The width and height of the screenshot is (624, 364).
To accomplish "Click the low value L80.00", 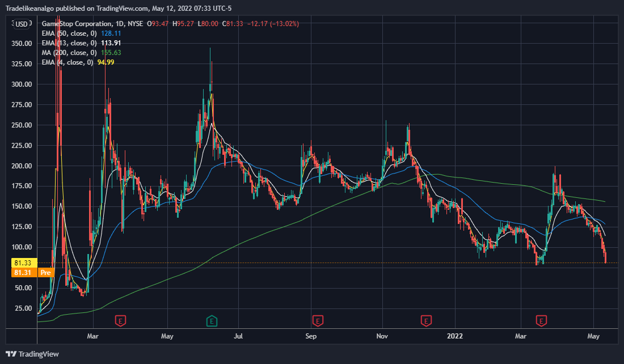I will (x=208, y=24).
